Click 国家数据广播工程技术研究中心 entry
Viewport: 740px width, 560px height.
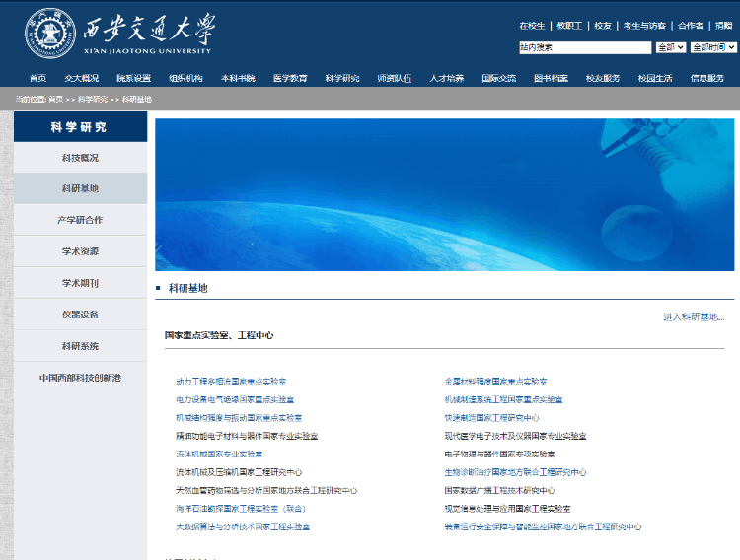pyautogui.click(x=499, y=491)
